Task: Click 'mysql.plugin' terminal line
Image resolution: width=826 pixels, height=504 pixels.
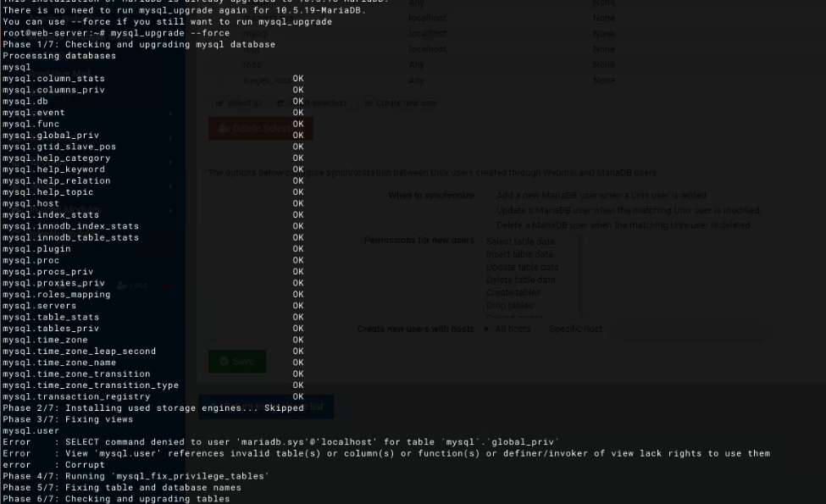Action: pos(37,249)
